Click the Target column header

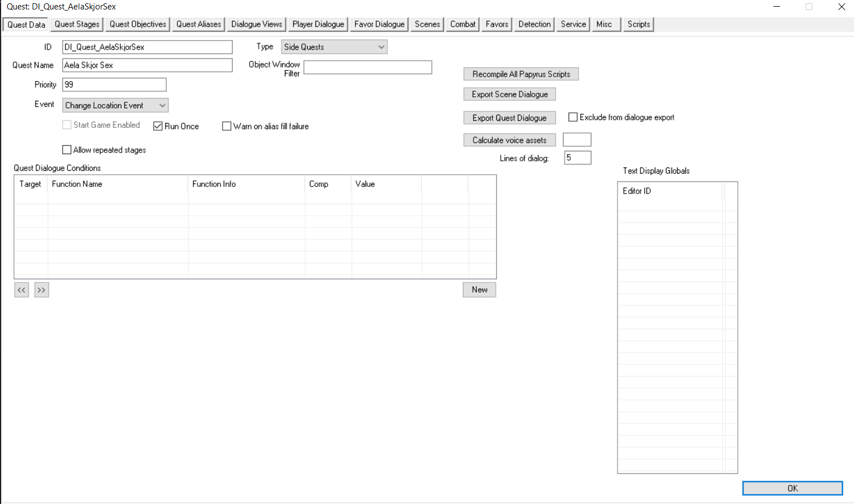pyautogui.click(x=31, y=184)
